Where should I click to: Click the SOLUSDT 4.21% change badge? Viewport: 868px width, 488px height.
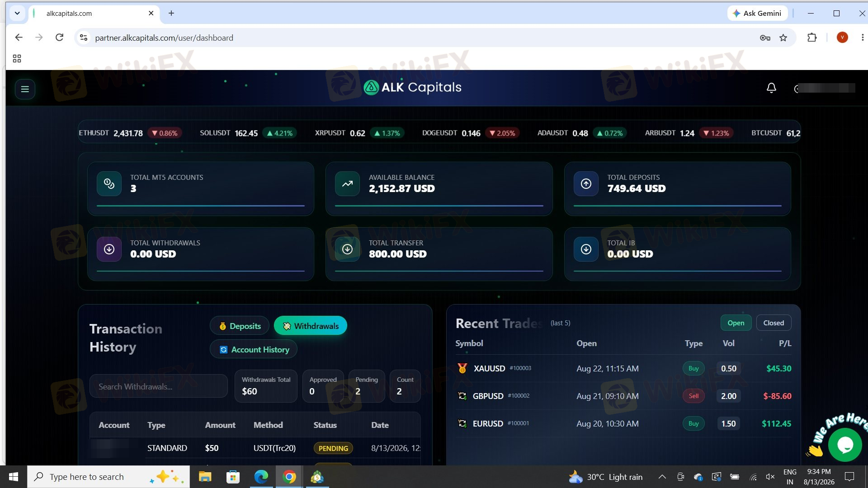pos(279,133)
